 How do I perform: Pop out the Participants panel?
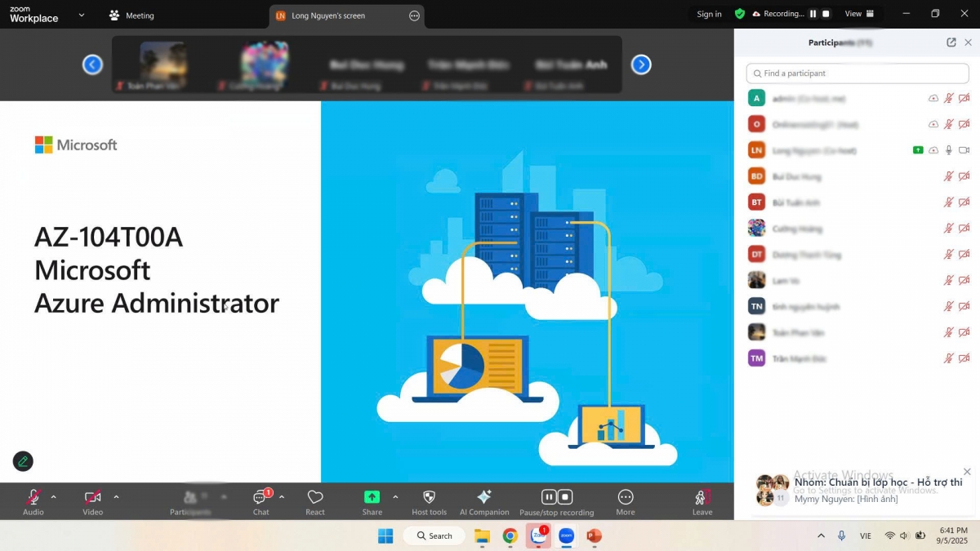point(951,42)
